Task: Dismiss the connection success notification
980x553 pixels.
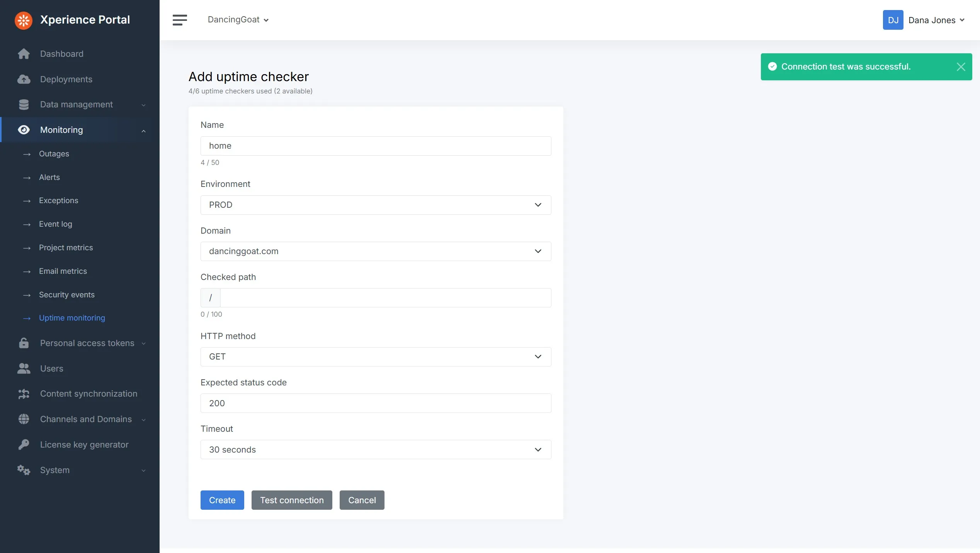Action: [x=961, y=67]
